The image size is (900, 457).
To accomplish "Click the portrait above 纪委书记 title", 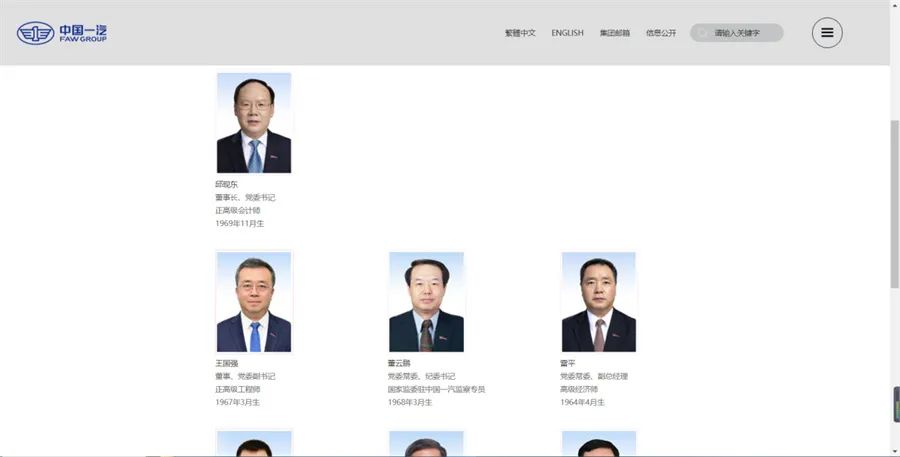I will pos(426,302).
